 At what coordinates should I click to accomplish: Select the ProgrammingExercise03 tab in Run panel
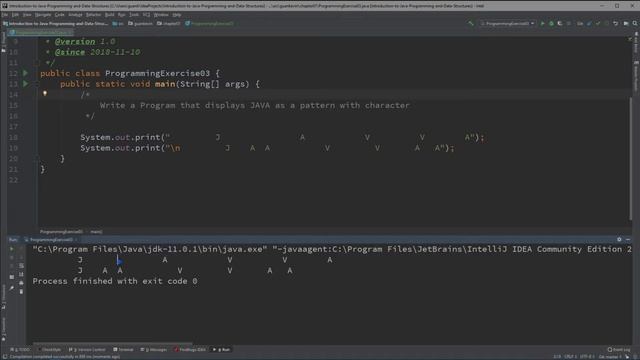[51, 240]
